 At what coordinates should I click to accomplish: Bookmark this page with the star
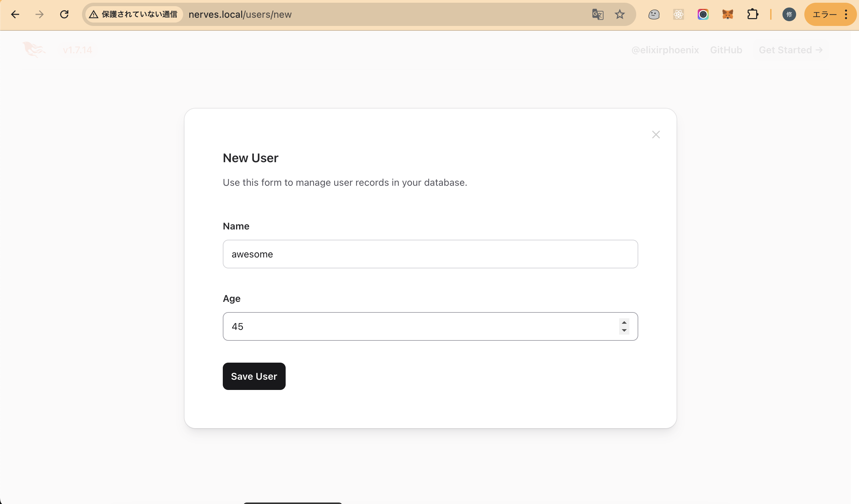620,14
